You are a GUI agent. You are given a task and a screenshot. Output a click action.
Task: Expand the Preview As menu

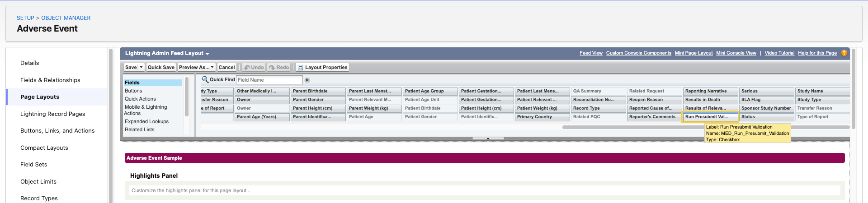pos(196,67)
